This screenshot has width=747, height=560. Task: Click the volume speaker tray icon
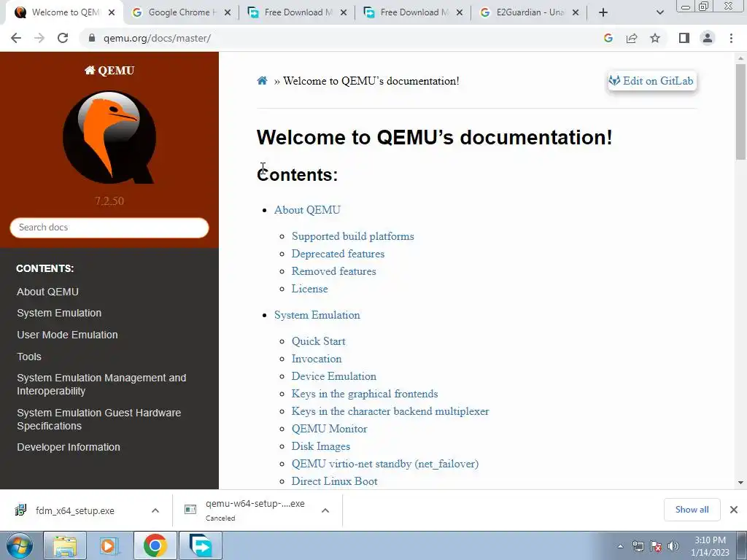click(x=673, y=546)
